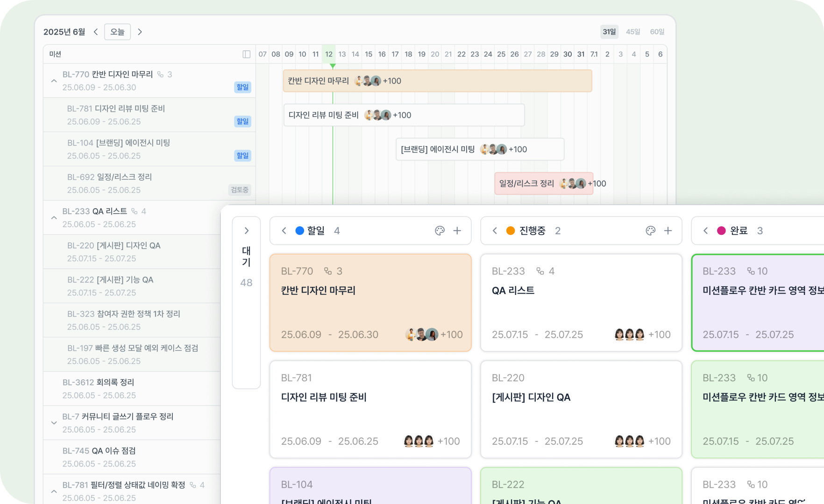The image size is (824, 504).
Task: Add new card to 진행중 column
Action: 668,231
